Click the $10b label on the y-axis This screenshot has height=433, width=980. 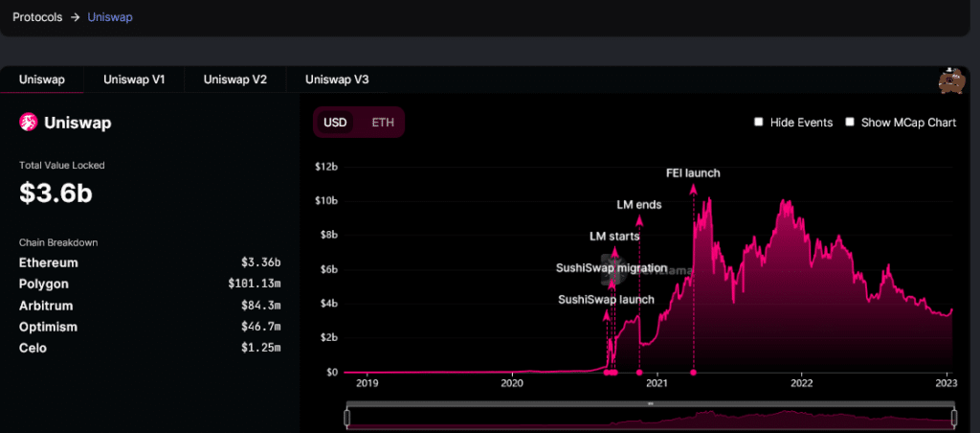point(325,201)
